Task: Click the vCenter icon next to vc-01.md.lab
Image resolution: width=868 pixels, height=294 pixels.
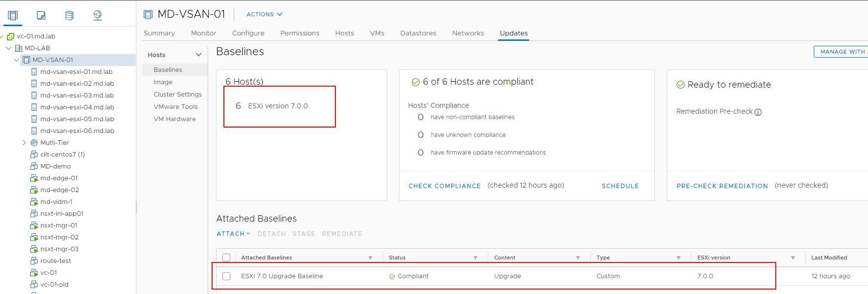Action: pos(11,36)
